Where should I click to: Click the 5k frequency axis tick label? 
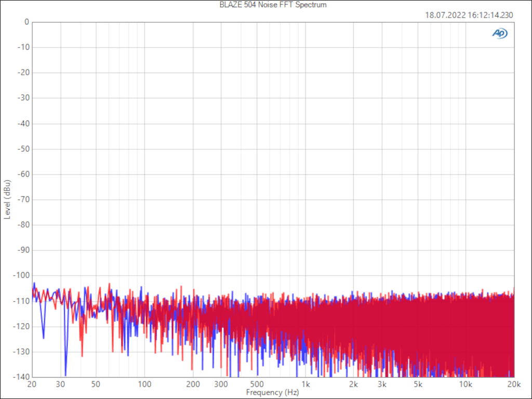pos(418,384)
